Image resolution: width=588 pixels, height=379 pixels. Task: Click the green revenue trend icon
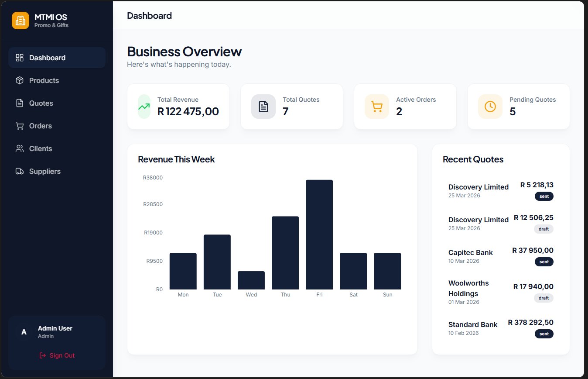pyautogui.click(x=144, y=106)
